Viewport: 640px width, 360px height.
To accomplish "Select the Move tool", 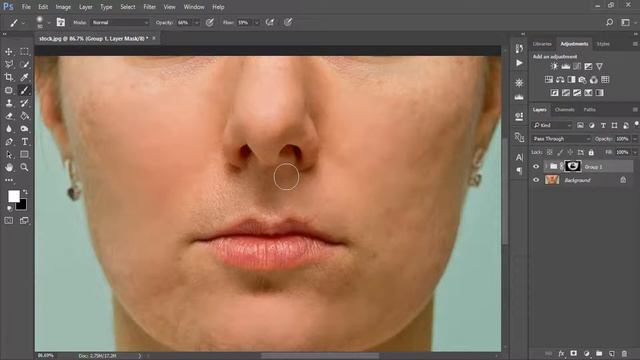I will pyautogui.click(x=9, y=52).
